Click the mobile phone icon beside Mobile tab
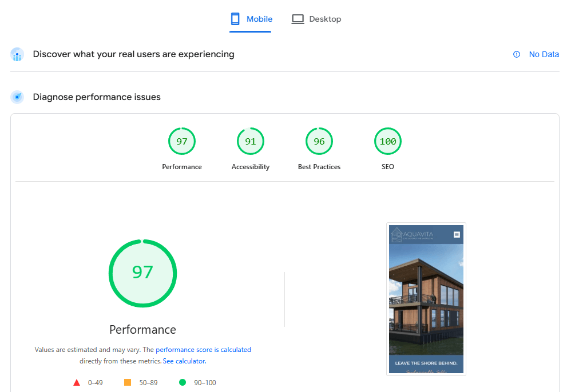 (235, 18)
